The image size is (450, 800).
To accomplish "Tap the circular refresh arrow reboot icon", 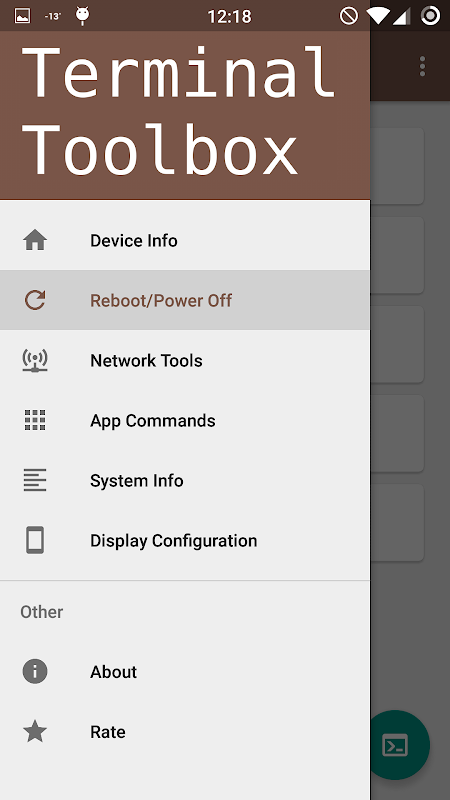I will pos(35,300).
